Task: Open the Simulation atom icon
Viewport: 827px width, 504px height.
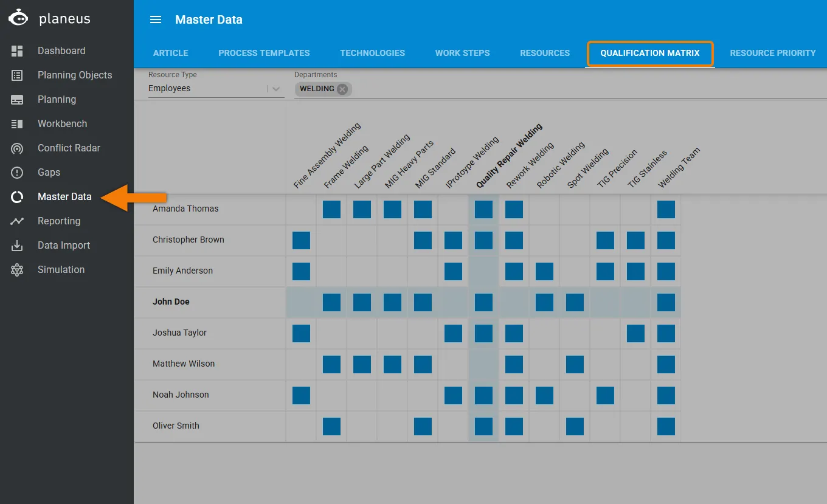Action: coord(17,270)
